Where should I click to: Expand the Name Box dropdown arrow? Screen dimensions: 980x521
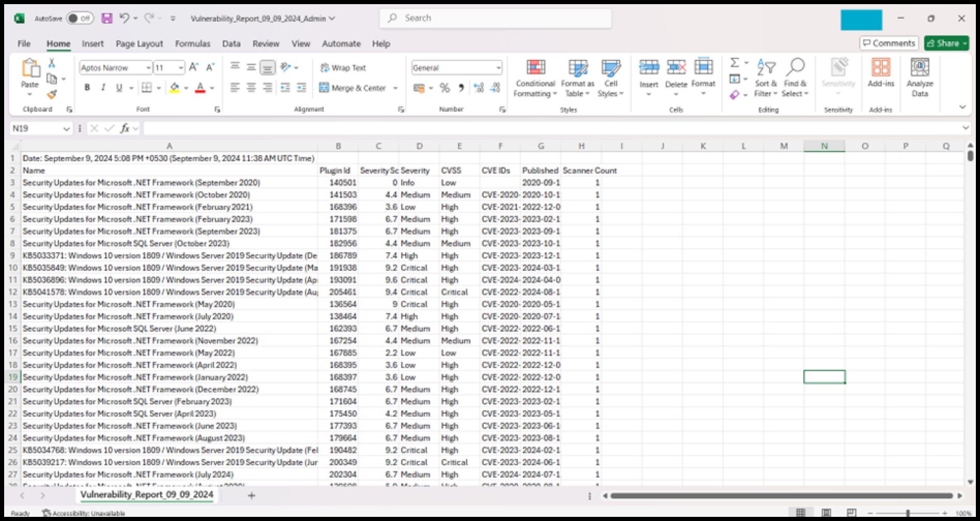point(66,129)
